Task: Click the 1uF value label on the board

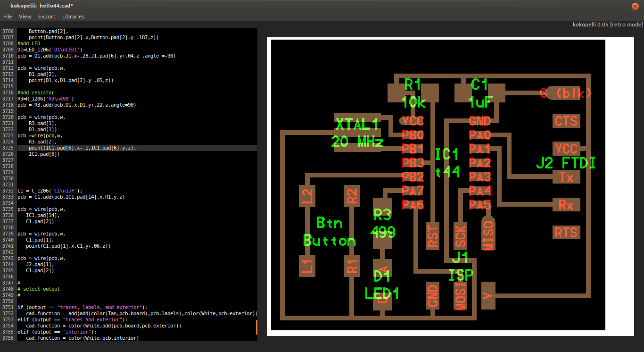Action: 480,101
